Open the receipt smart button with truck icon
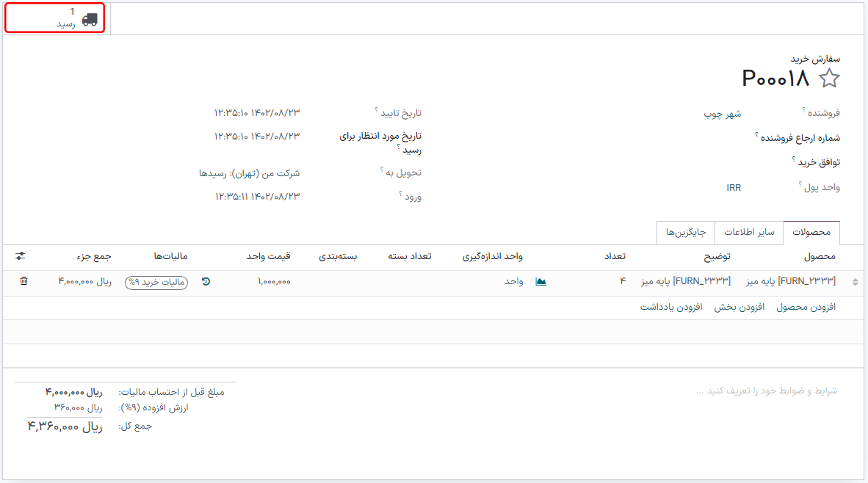Image resolution: width=868 pixels, height=483 pixels. [x=55, y=18]
